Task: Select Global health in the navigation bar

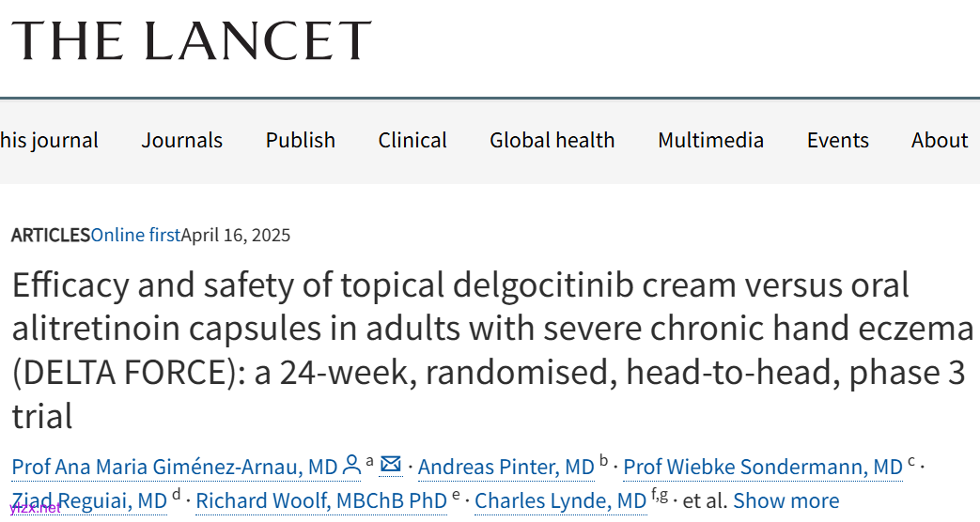Action: click(552, 141)
